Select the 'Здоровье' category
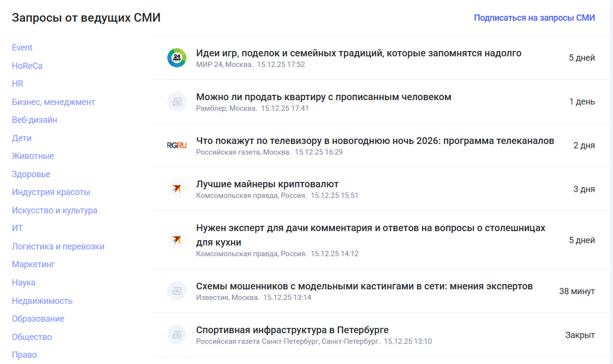Viewport: 613px width, 364px height. tap(31, 174)
